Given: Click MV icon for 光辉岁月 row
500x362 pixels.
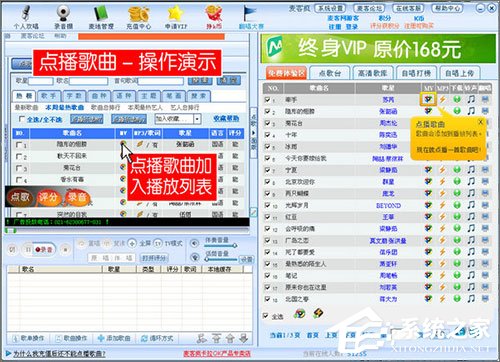Looking at the screenshot, I should coord(428,205).
